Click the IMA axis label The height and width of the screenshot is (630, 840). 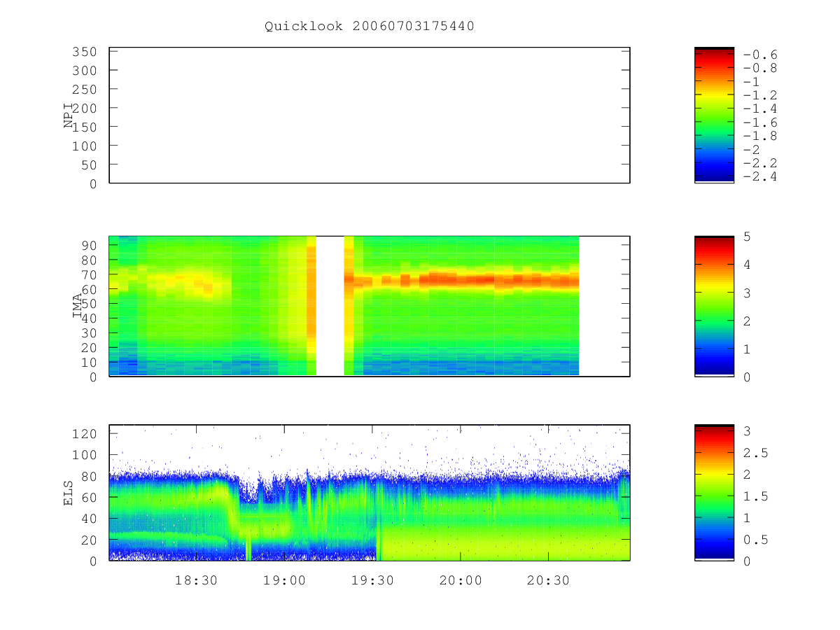[78, 307]
